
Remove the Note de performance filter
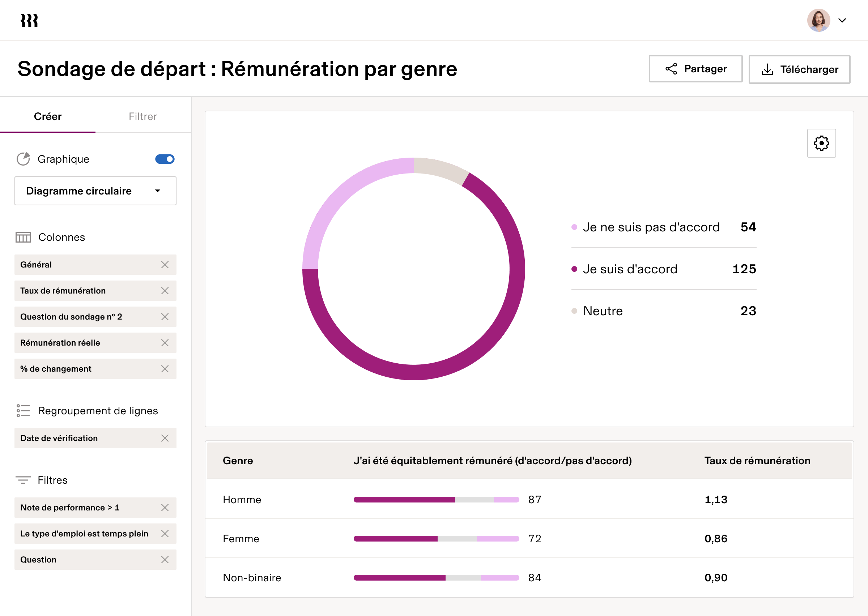coord(165,508)
